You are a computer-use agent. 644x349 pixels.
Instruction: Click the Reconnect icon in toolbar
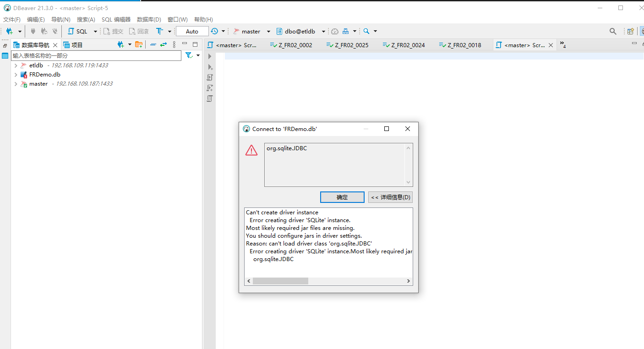pyautogui.click(x=44, y=31)
